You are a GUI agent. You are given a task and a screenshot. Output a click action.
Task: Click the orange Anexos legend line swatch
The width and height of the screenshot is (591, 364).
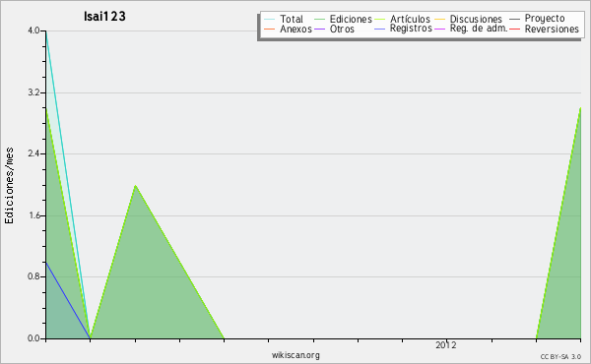(270, 29)
